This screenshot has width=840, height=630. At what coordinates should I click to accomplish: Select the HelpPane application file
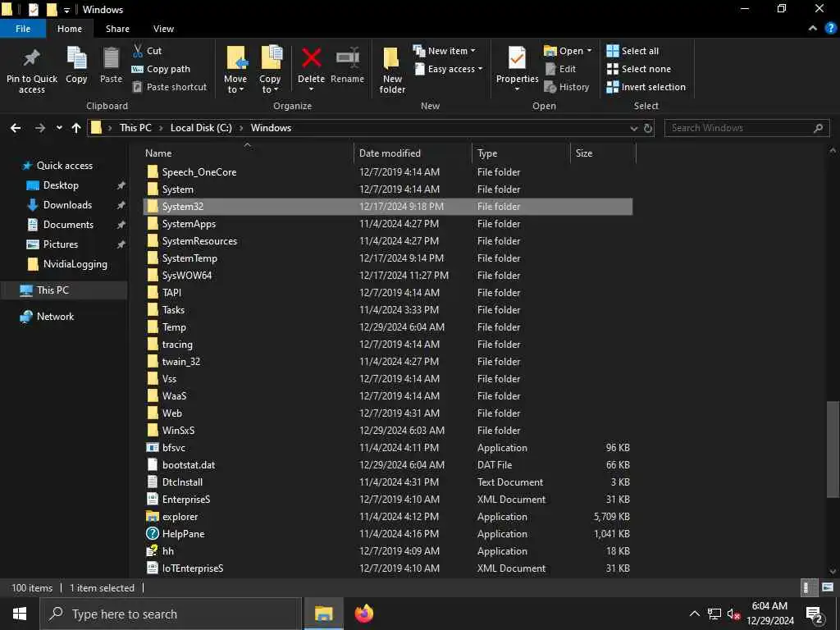[x=388, y=534]
